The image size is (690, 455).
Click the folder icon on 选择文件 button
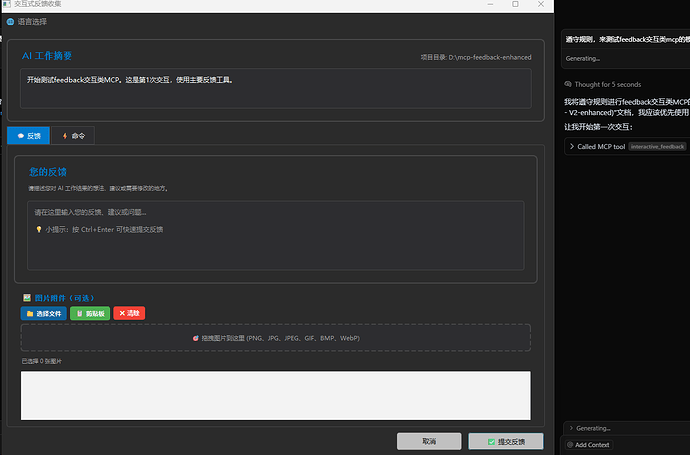(x=30, y=314)
